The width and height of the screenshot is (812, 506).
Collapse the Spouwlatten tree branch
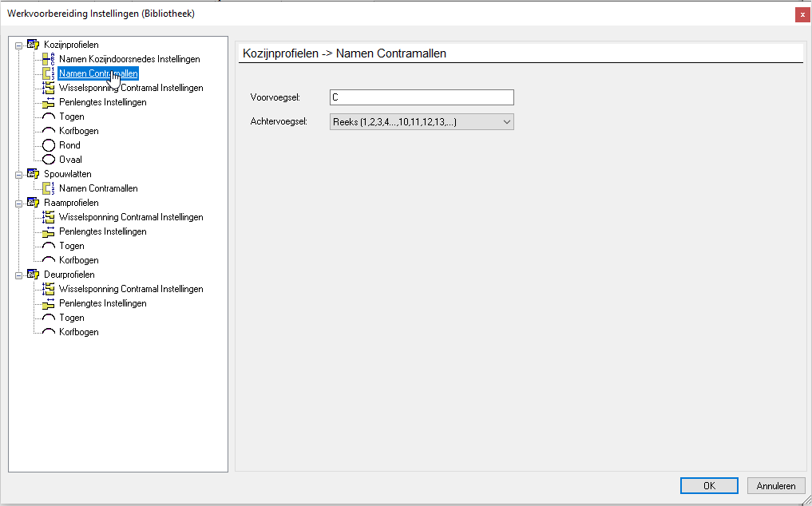(x=19, y=173)
